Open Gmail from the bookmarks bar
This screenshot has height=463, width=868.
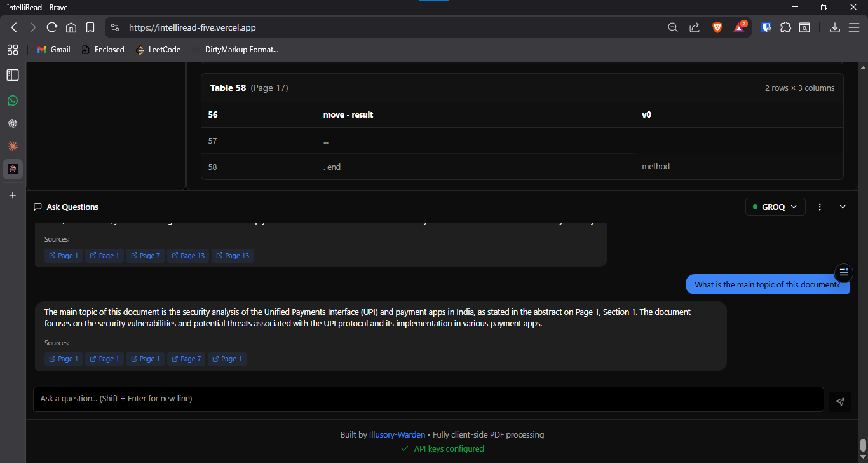pyautogui.click(x=53, y=49)
